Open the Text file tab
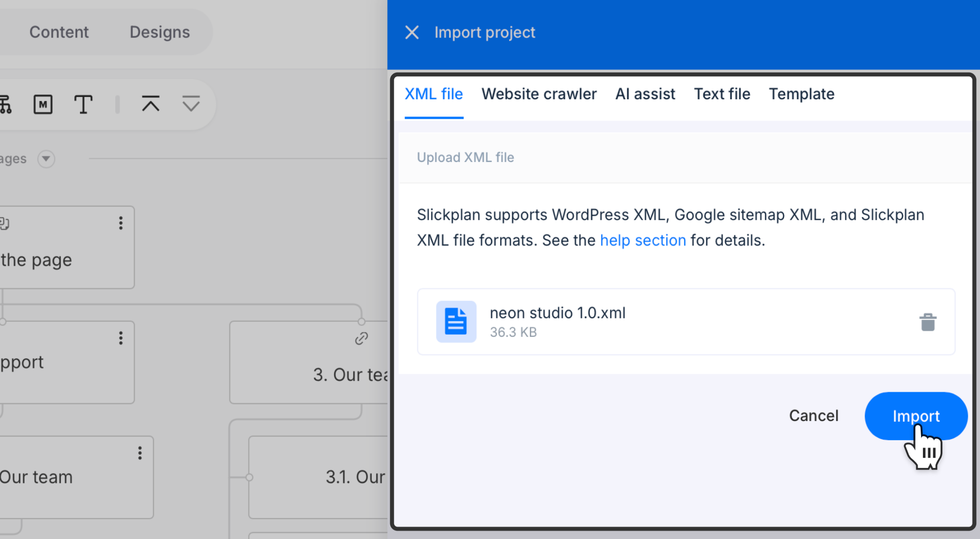The height and width of the screenshot is (539, 980). (722, 94)
